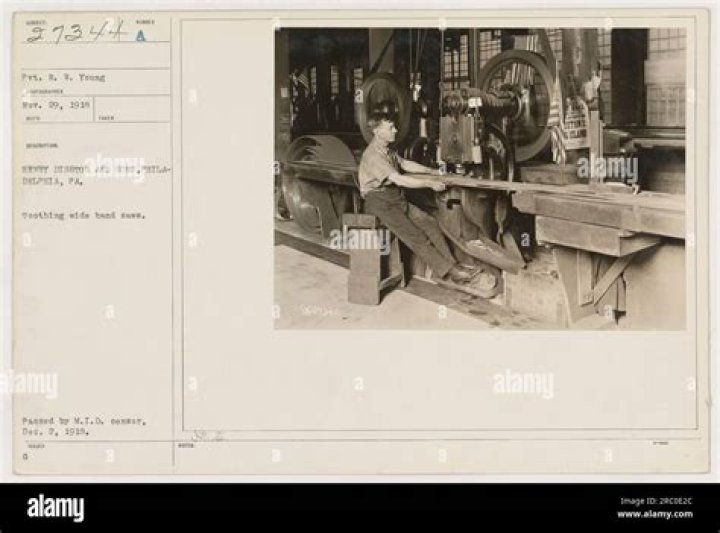Click the alamy watermark over the wooden stool
This screenshot has height=533, width=720.
(x=360, y=240)
